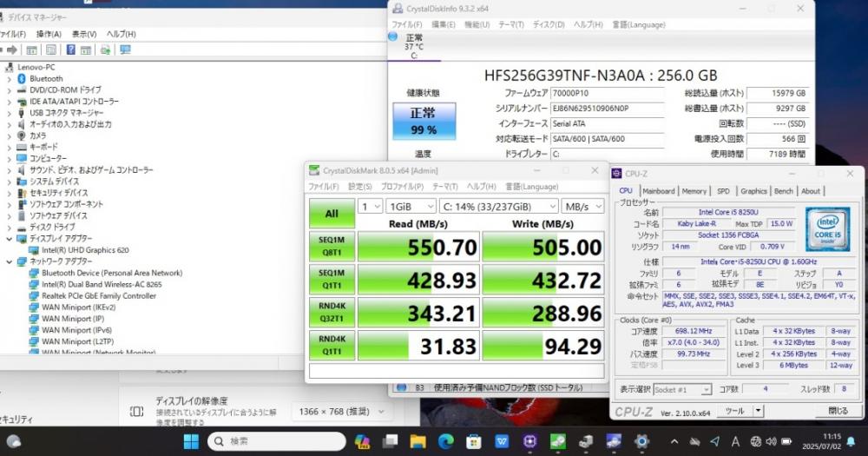Image resolution: width=868 pixels, height=456 pixels.
Task: Open 表示(V) menu in Device Manager
Action: click(84, 35)
